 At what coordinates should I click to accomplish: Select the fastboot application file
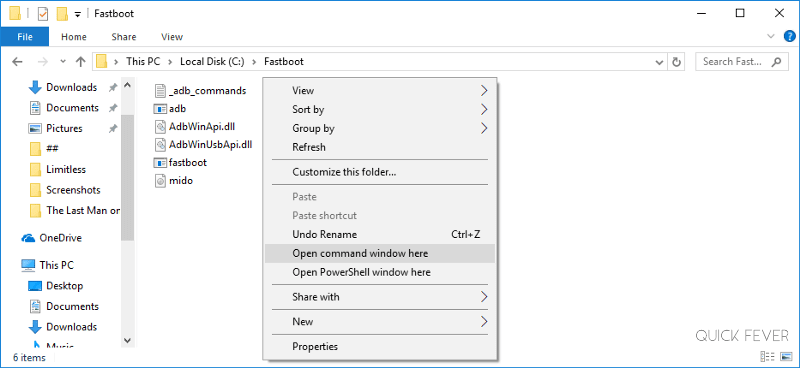181,163
